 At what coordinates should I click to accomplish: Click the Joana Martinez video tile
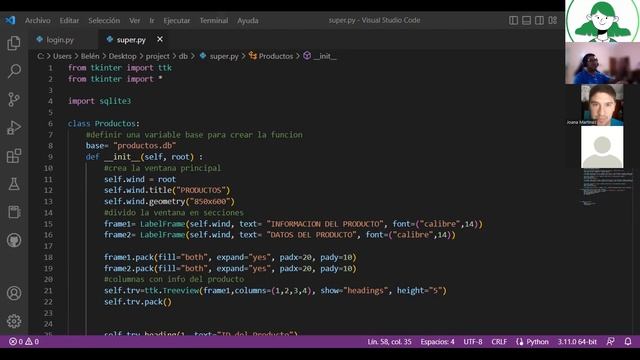[602, 104]
